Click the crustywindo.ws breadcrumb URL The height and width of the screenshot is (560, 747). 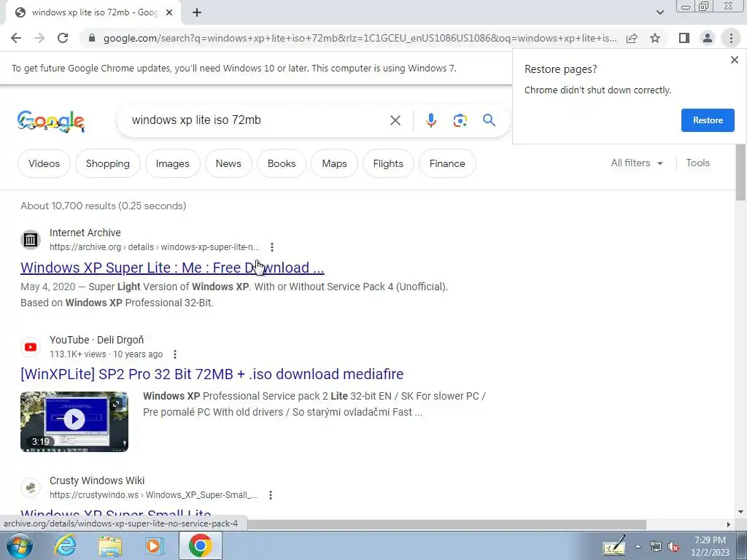(x=153, y=495)
